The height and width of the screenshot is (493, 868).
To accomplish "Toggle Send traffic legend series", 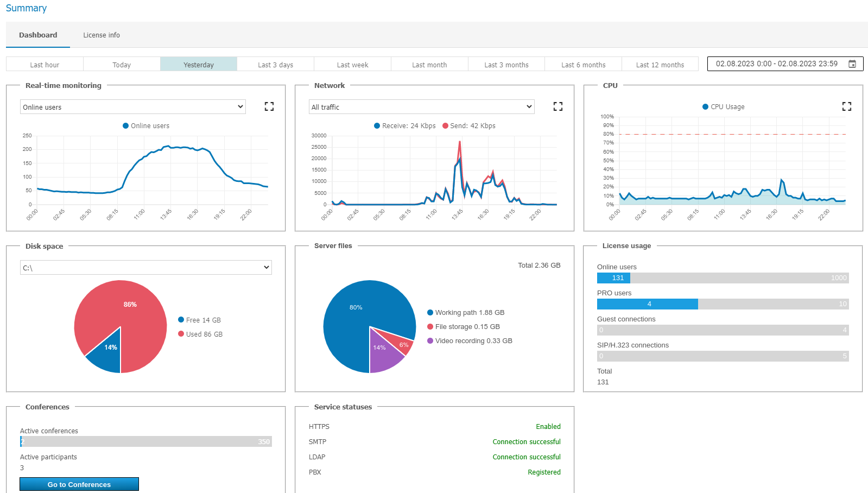I will coord(468,126).
